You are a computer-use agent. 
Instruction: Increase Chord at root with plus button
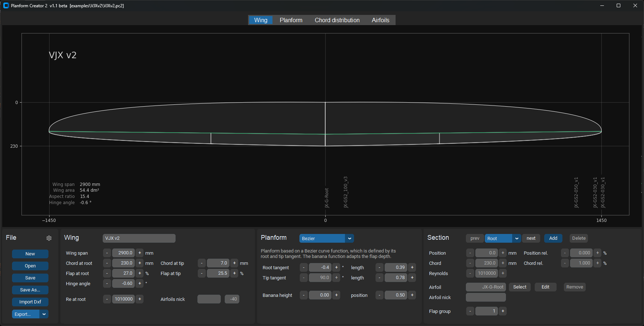coord(140,263)
